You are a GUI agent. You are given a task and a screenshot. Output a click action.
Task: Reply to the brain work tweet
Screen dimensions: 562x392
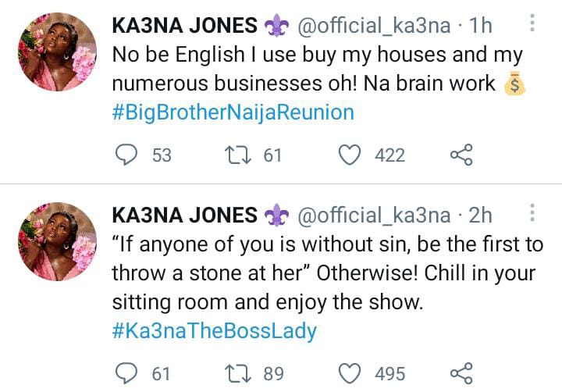click(x=126, y=155)
